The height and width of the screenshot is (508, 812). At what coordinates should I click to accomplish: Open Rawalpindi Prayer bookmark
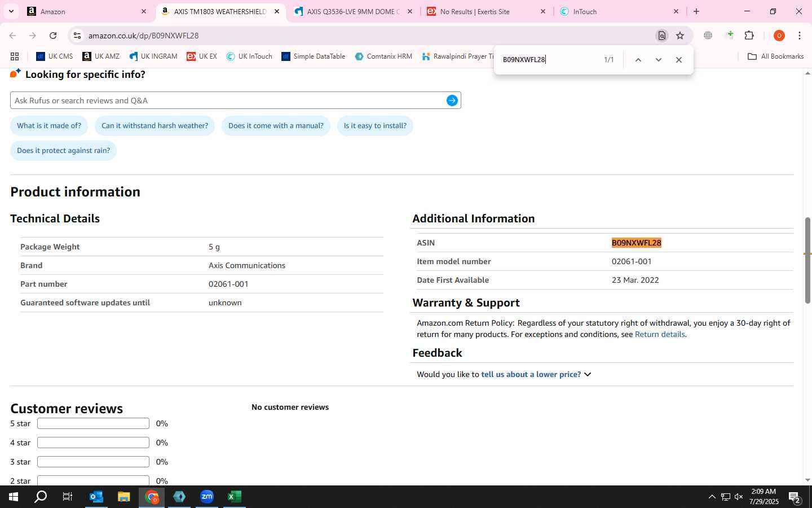pos(457,56)
